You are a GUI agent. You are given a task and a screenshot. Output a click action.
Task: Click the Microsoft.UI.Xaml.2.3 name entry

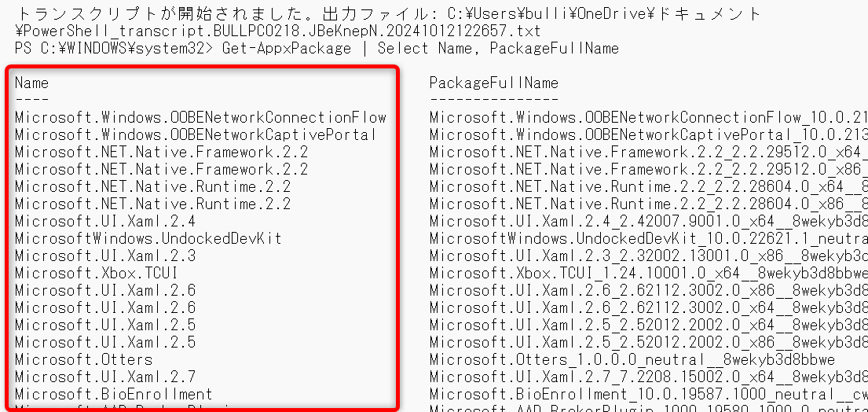point(105,256)
